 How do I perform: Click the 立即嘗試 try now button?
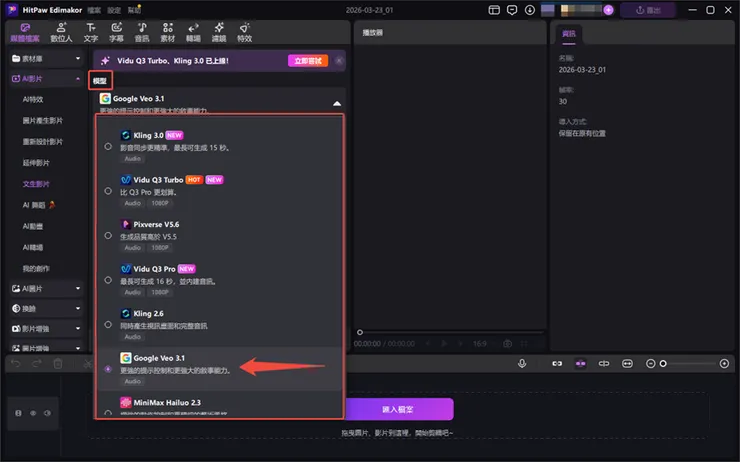[308, 60]
